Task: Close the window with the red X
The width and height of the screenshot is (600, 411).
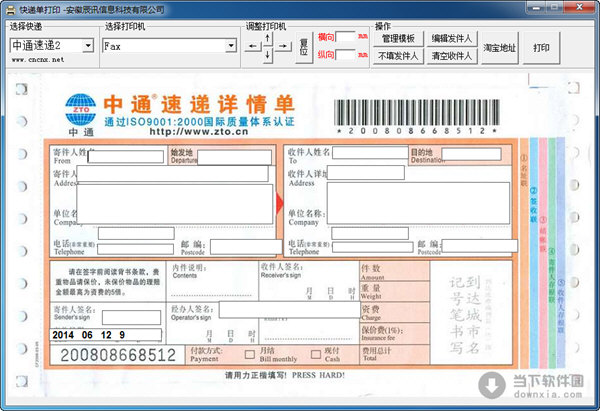Action: [579, 7]
